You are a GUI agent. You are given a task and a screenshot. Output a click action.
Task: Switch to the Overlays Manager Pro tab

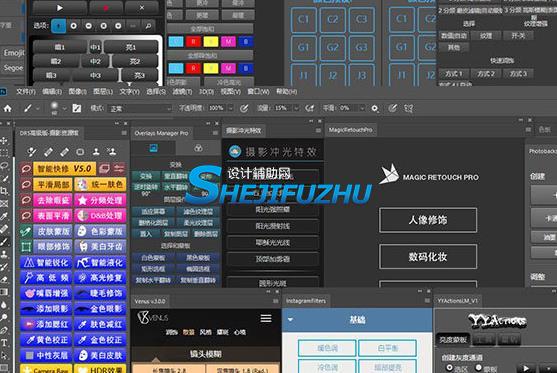[161, 133]
